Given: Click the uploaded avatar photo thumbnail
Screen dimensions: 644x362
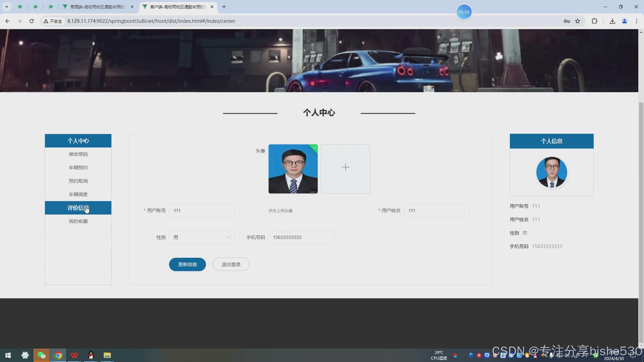Looking at the screenshot, I should [293, 169].
